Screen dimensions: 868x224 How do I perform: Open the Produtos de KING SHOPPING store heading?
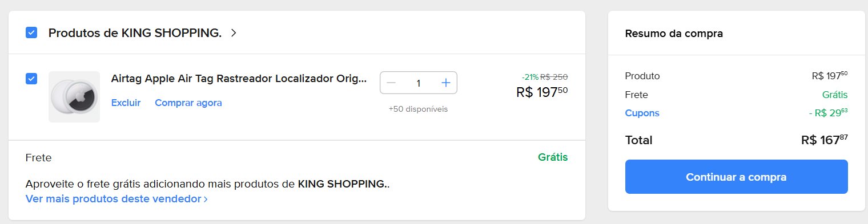[135, 33]
